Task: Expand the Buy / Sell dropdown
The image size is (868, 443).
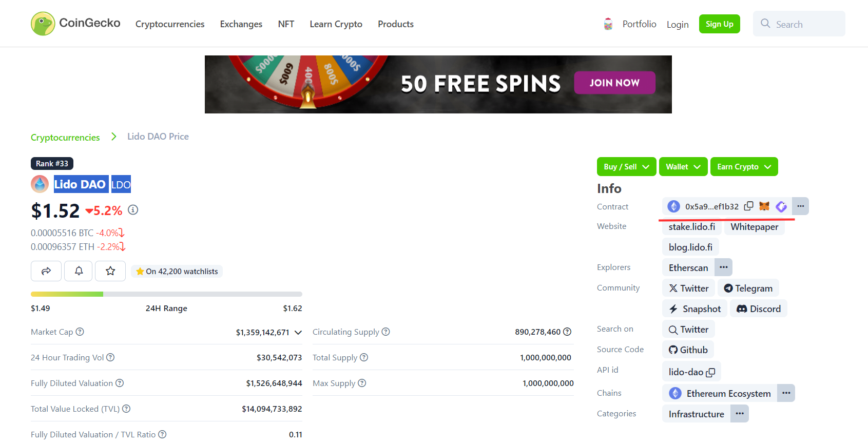Action: 626,166
